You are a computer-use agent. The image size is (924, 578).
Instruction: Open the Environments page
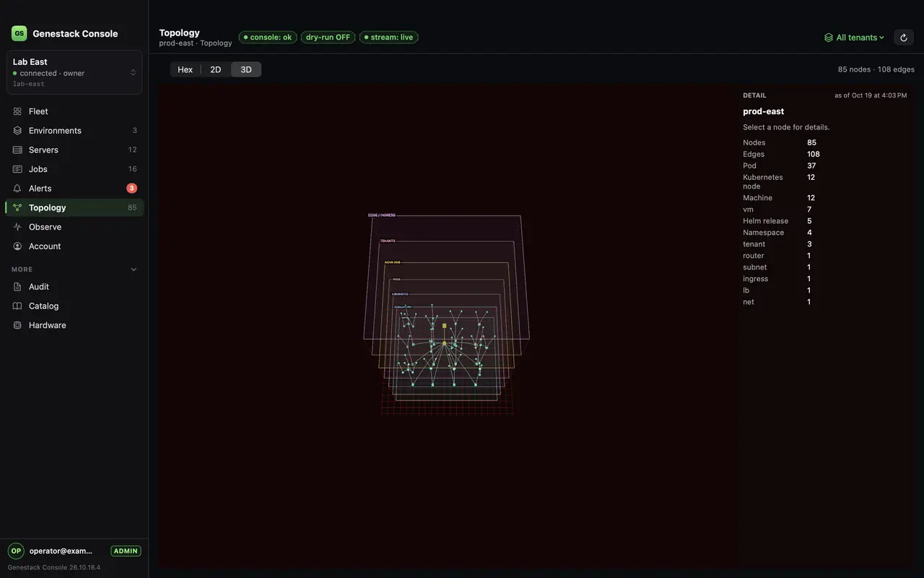pos(74,131)
